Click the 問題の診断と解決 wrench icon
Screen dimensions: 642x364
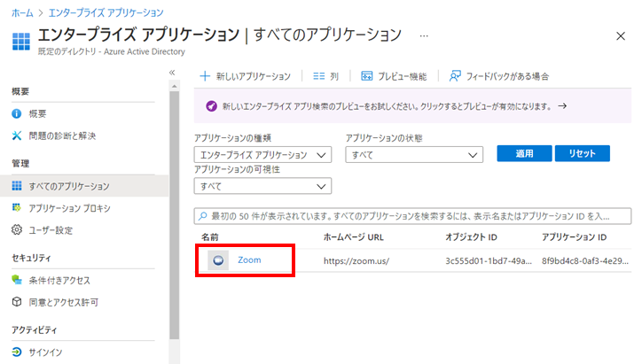pos(16,136)
